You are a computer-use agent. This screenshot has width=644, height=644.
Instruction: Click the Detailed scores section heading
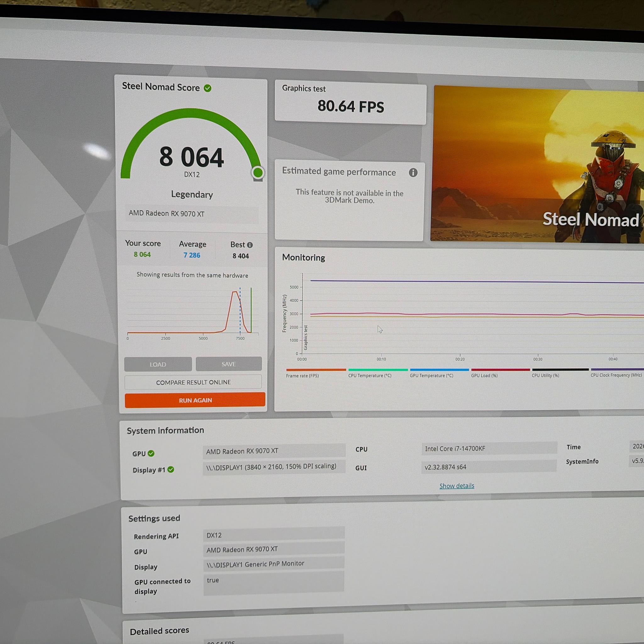click(x=159, y=631)
